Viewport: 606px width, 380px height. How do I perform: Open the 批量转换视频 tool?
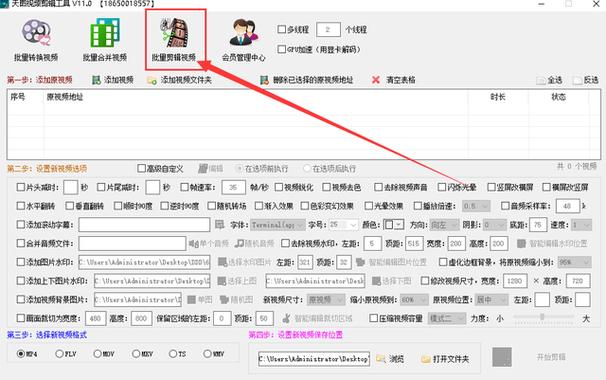(x=36, y=40)
